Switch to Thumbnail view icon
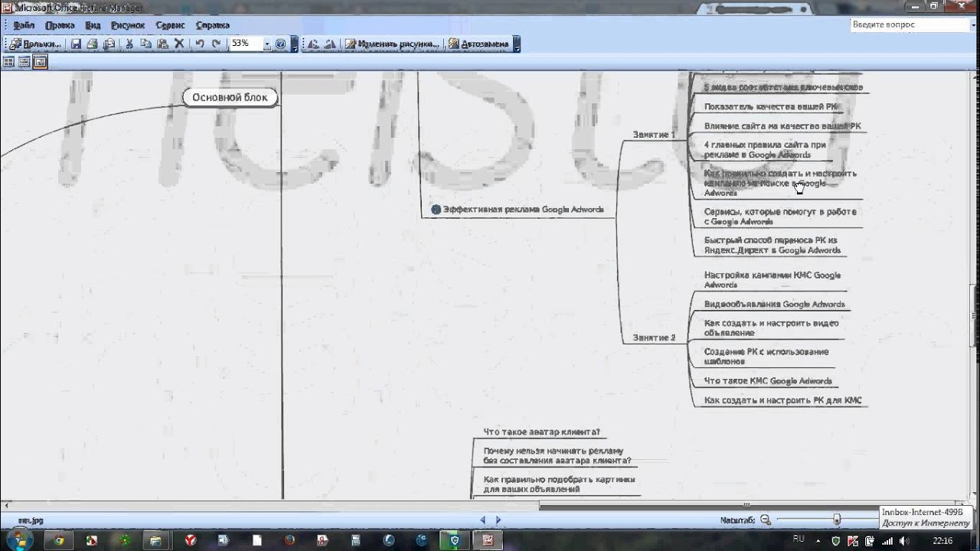This screenshot has height=551, width=980. pos(9,62)
